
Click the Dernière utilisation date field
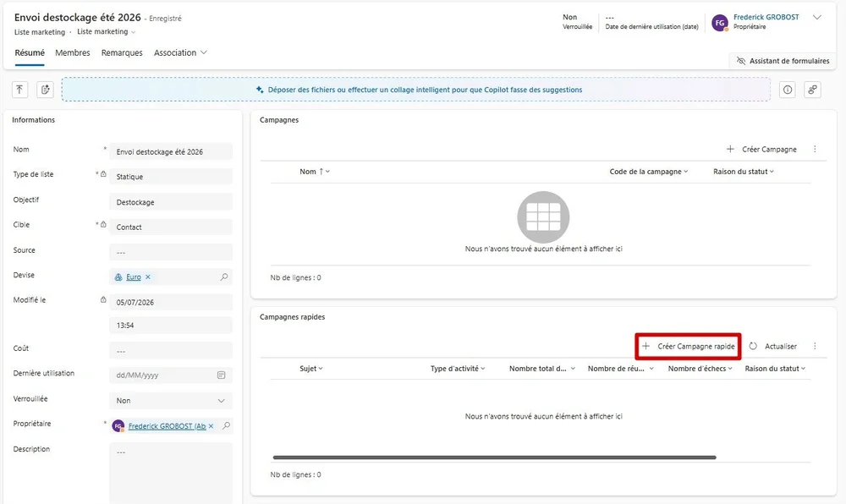point(171,375)
